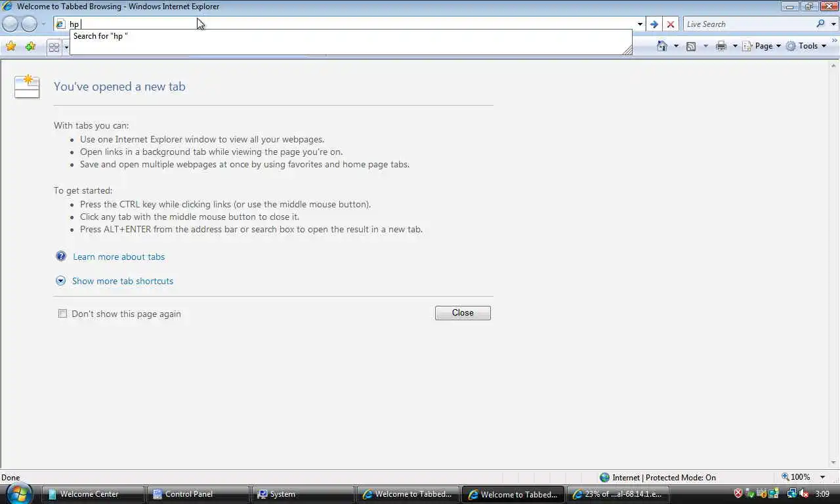
Task: Click the Quick Tabs button
Action: click(x=54, y=47)
